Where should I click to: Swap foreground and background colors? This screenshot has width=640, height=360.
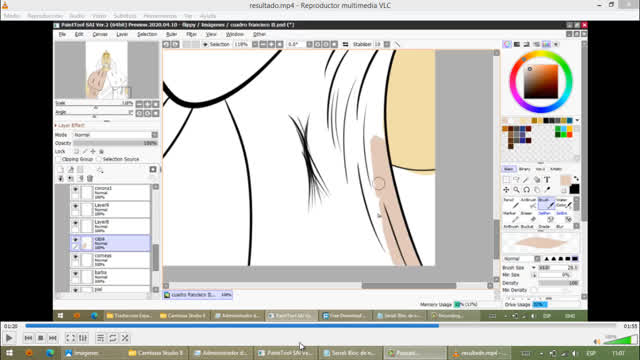pyautogui.click(x=576, y=178)
